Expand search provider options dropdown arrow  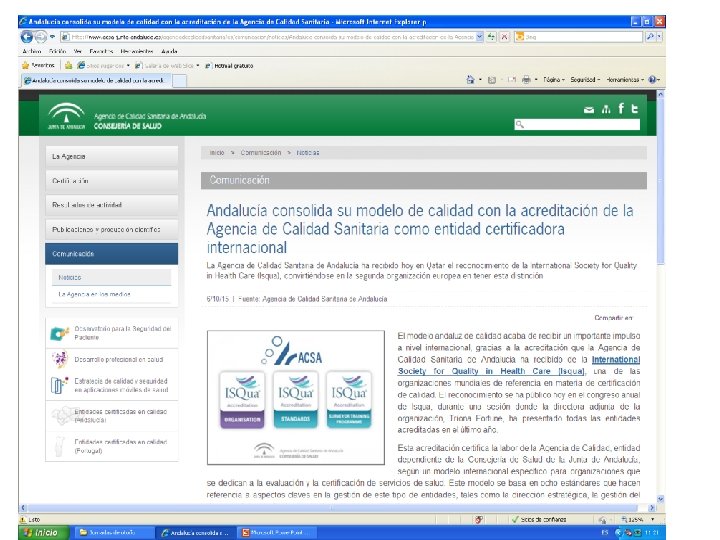coord(660,37)
